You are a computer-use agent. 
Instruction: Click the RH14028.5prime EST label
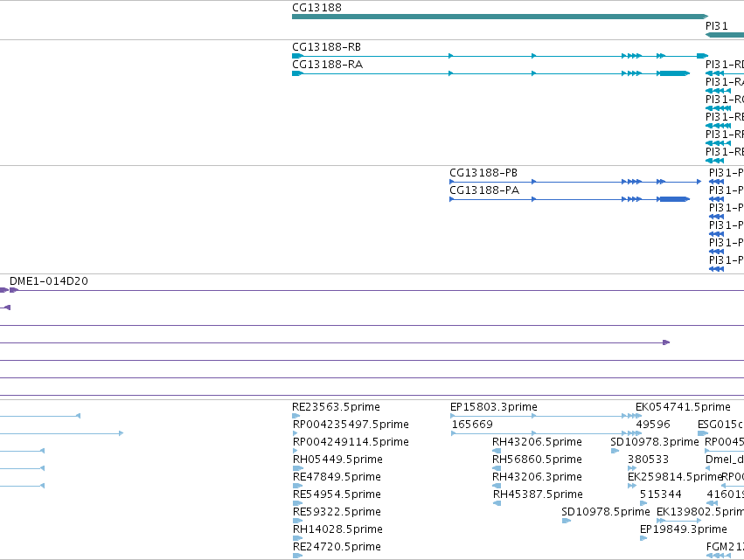[337, 529]
